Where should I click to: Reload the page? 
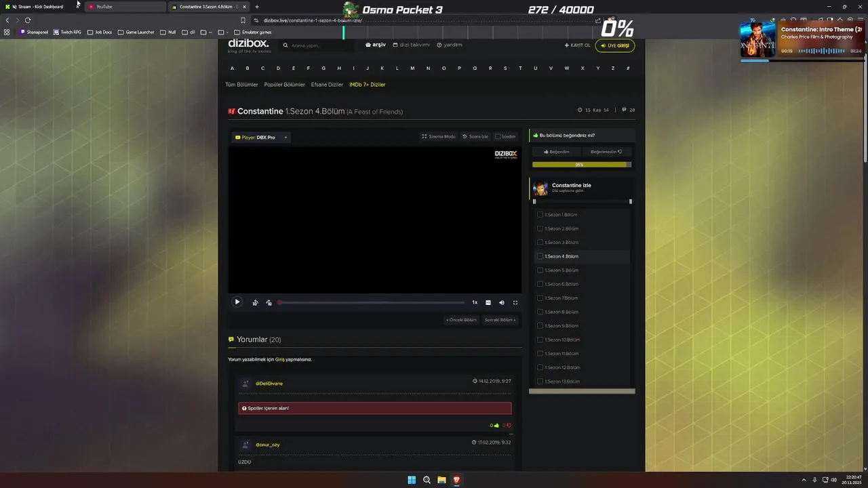[28, 20]
